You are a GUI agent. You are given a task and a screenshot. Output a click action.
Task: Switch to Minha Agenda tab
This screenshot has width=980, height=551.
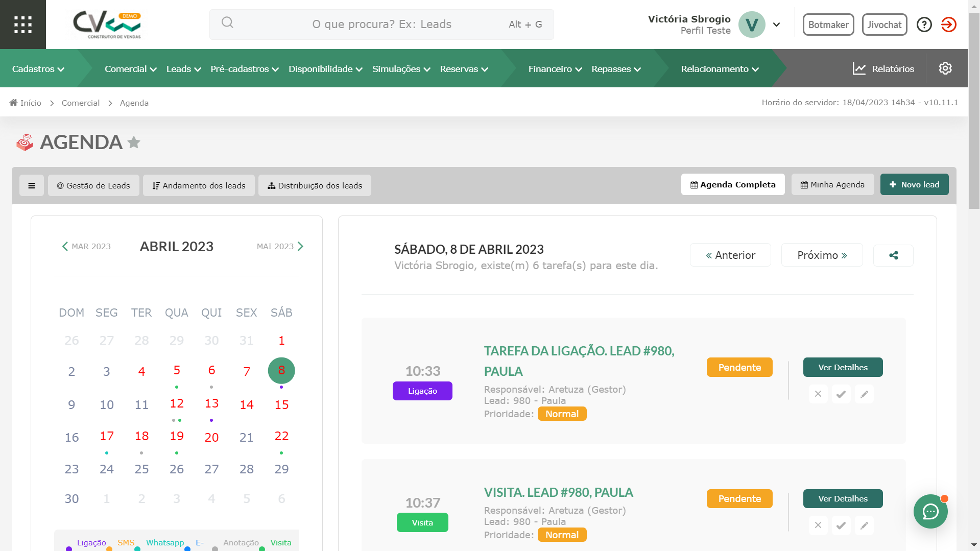coord(832,185)
